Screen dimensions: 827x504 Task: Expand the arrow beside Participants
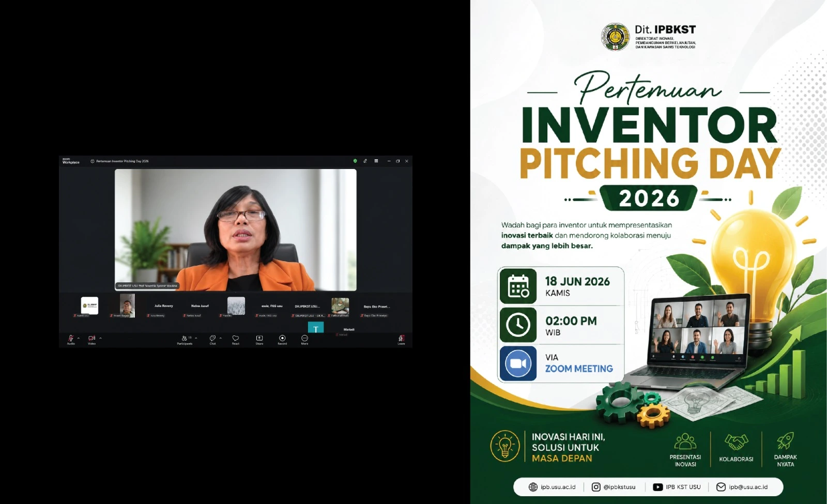(x=196, y=338)
